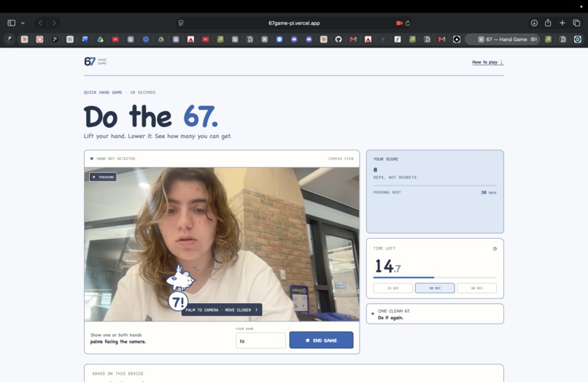Select the 67 — Hand Game tab
The width and height of the screenshot is (588, 382).
[502, 39]
